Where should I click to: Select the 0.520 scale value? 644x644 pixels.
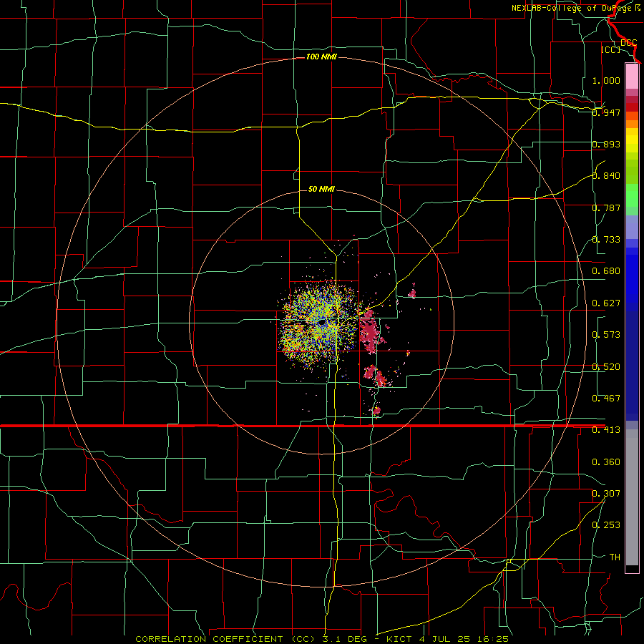coord(606,367)
